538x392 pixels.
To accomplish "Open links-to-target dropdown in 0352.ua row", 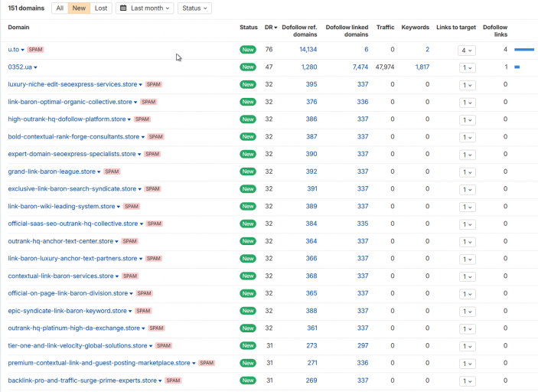I will [x=468, y=67].
